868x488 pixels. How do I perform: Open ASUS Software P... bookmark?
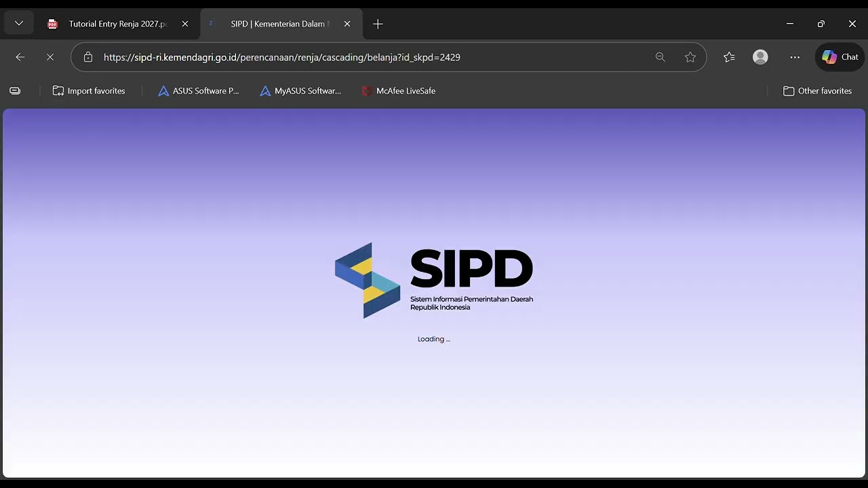tap(199, 91)
